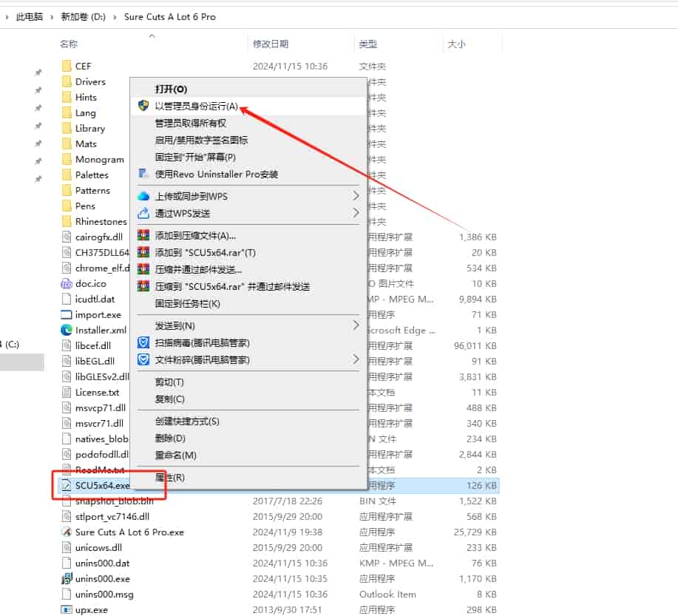Select 重命名(M) in context menu

(x=176, y=455)
